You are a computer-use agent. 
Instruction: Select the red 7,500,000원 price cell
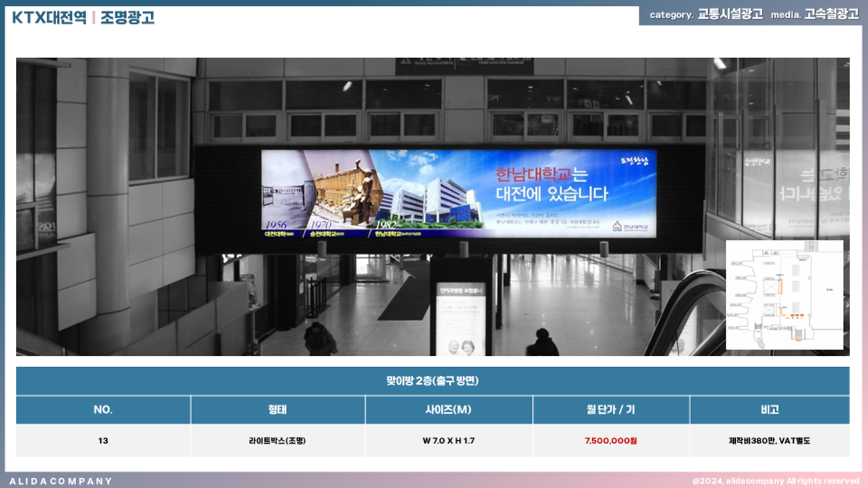(x=610, y=441)
